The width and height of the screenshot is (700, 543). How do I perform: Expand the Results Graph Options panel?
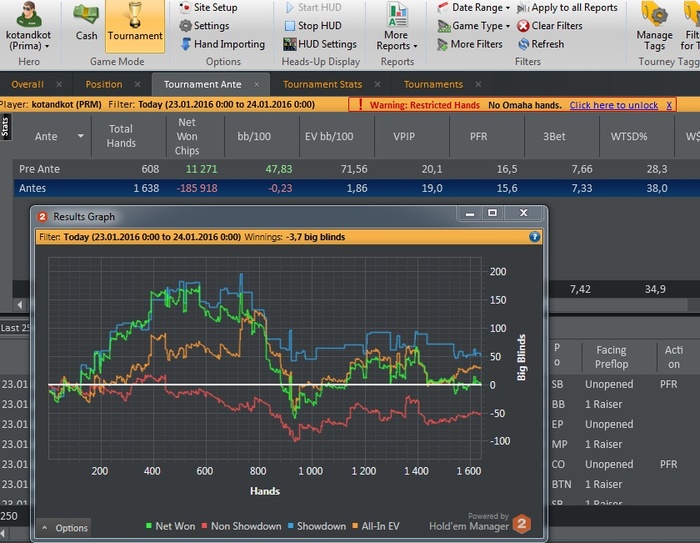pos(65,528)
